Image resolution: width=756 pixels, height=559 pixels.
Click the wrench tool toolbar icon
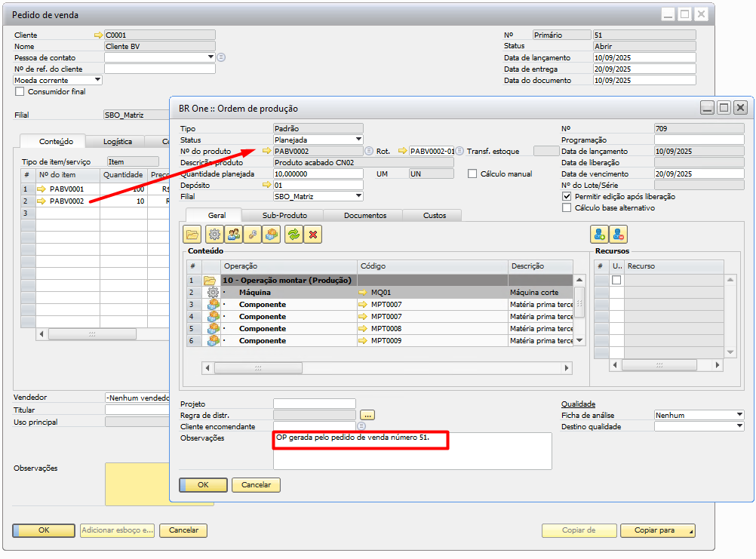253,235
